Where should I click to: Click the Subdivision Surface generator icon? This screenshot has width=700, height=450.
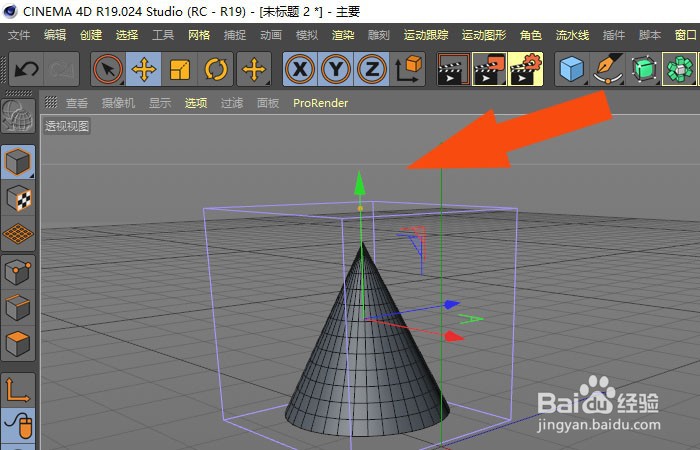[x=644, y=69]
